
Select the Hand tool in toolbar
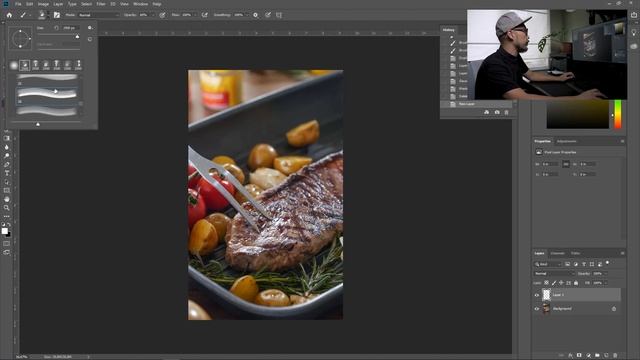click(7, 199)
